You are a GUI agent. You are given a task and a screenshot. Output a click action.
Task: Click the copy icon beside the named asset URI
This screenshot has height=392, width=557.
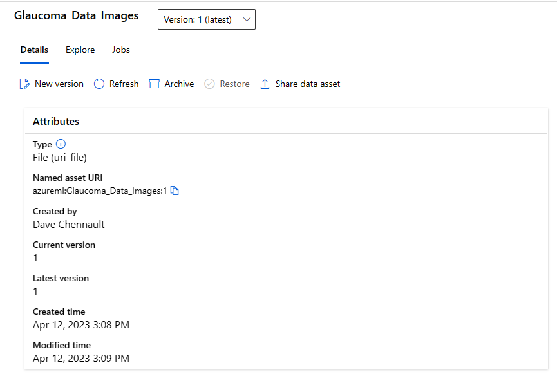point(174,191)
